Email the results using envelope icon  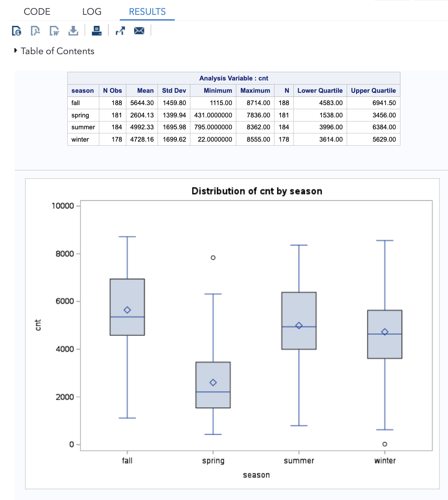click(139, 31)
